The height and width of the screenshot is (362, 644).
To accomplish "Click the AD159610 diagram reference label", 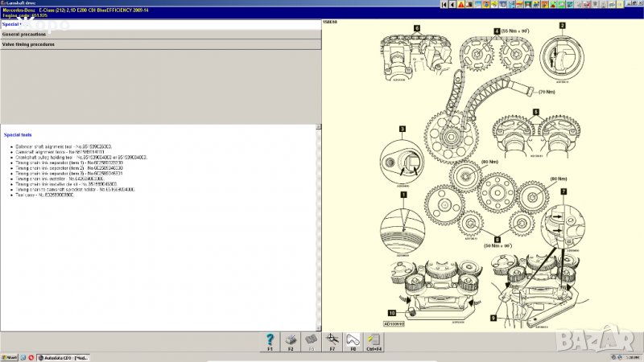I will (x=394, y=323).
